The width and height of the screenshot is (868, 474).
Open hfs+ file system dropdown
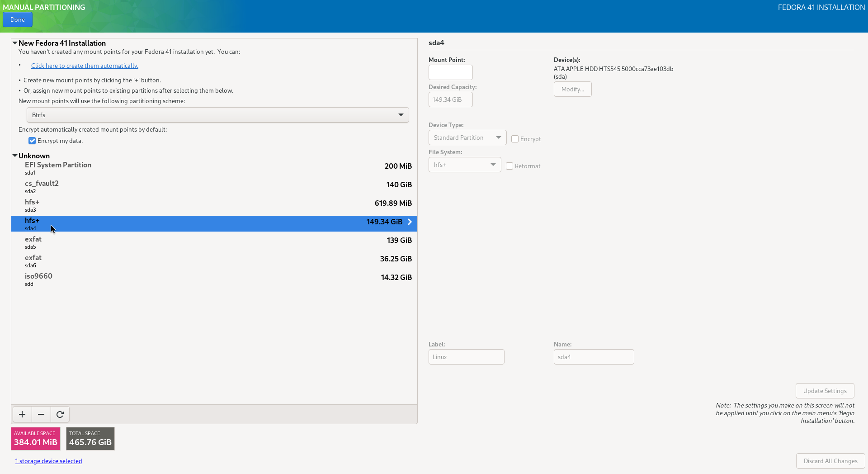465,165
